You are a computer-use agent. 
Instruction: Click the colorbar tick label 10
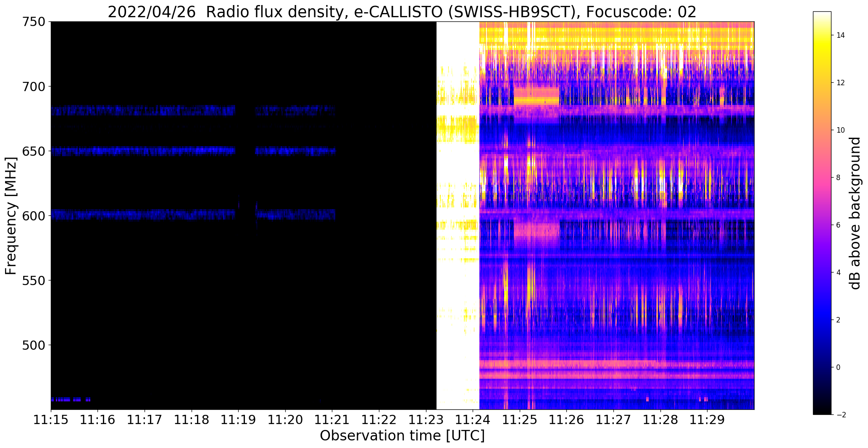click(841, 130)
